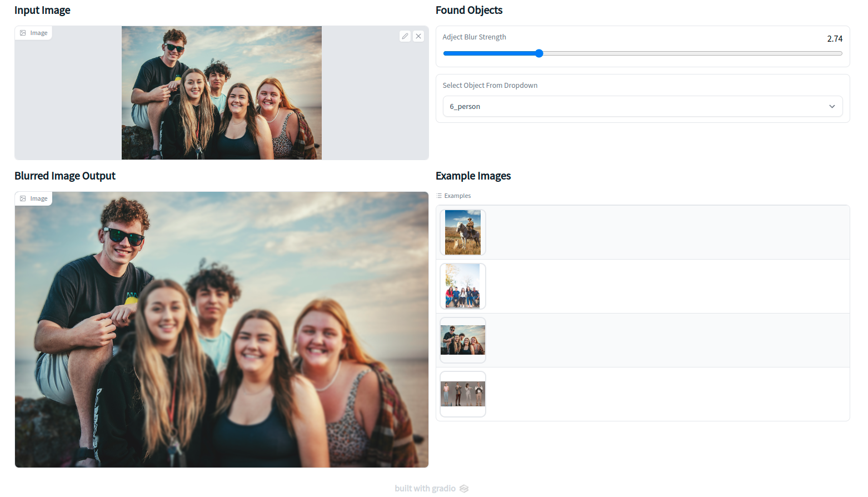Select the horse rider example image

pos(463,232)
